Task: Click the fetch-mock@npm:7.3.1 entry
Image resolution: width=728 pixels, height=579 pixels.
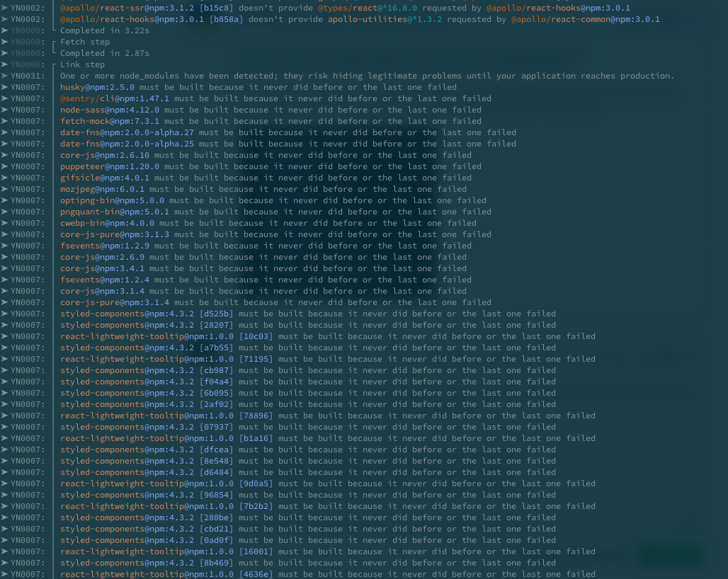Action: 110,121
